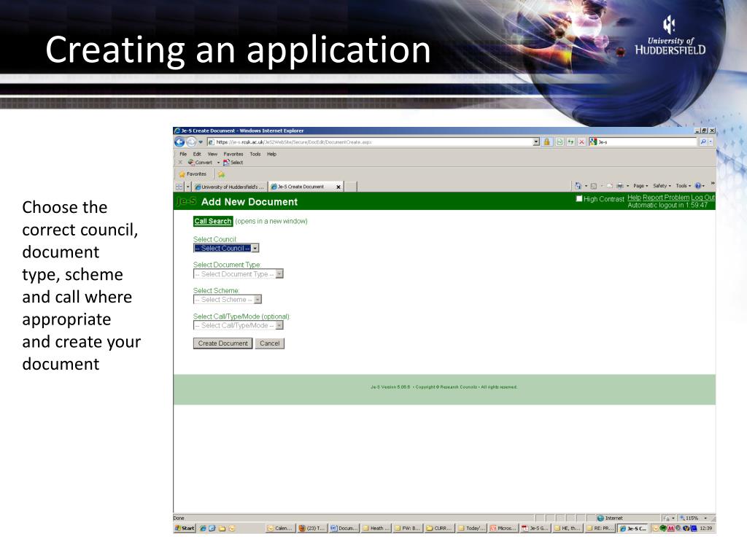
Task: Expand the Tools command bar dropdown
Action: pyautogui.click(x=683, y=186)
